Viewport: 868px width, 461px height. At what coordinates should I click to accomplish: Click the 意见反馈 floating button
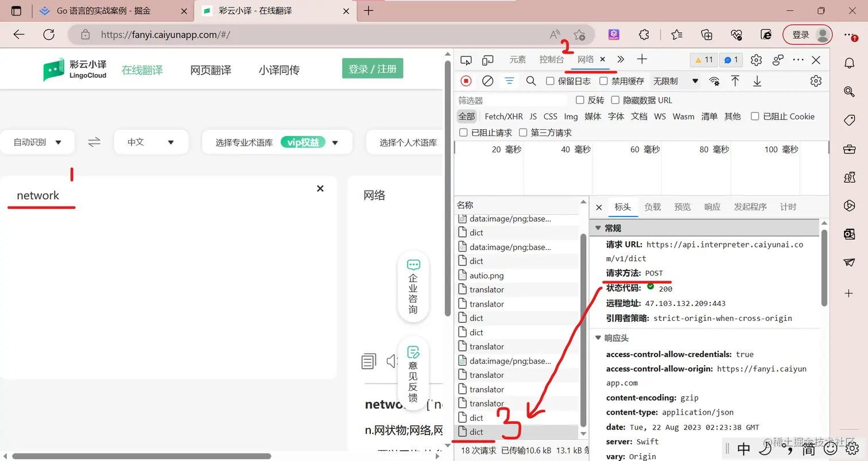(x=413, y=372)
